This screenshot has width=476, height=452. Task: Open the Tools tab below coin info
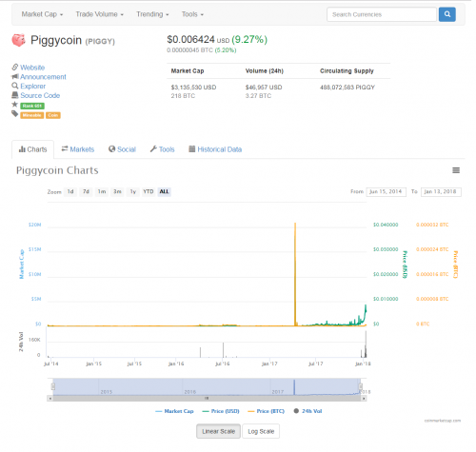pos(162,149)
